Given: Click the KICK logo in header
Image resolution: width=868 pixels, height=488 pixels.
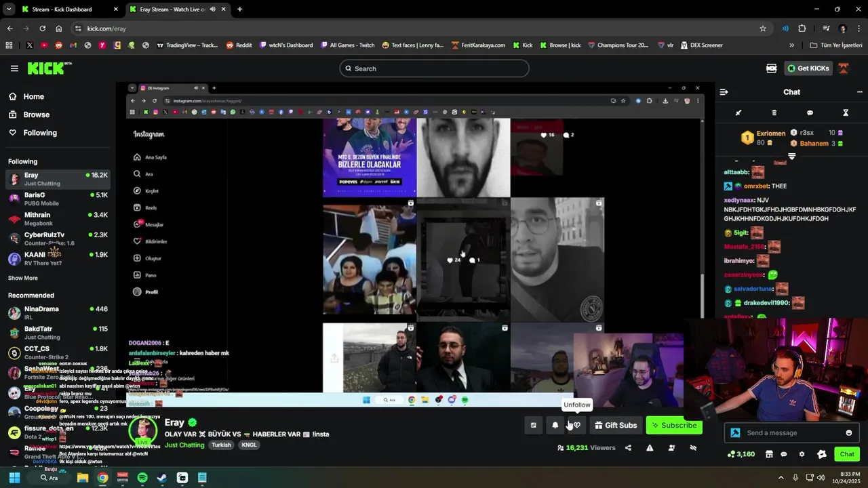Looking at the screenshot, I should (x=49, y=68).
